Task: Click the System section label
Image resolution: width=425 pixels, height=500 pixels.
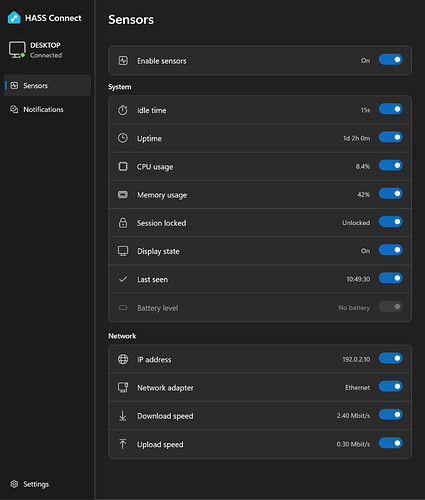Action: [x=119, y=87]
